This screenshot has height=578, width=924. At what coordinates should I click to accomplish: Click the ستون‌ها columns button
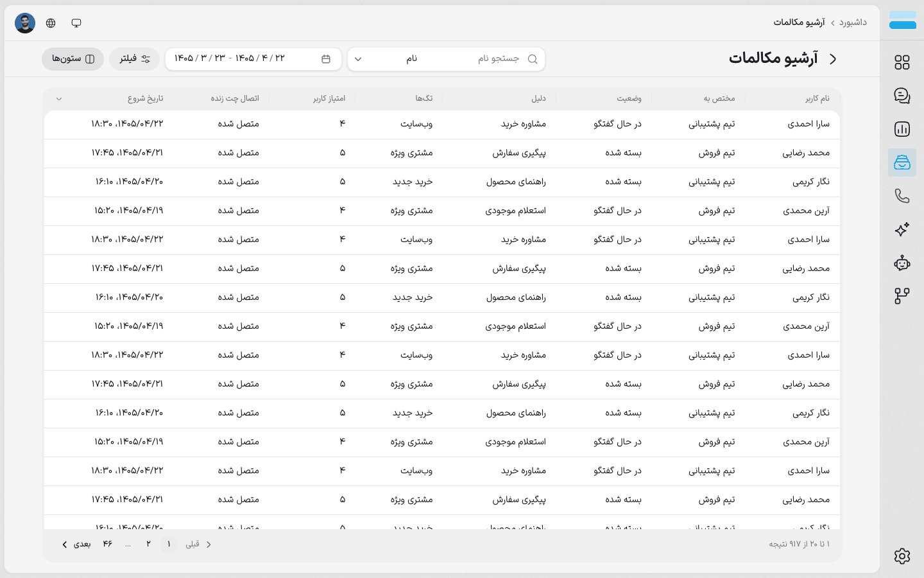click(73, 58)
